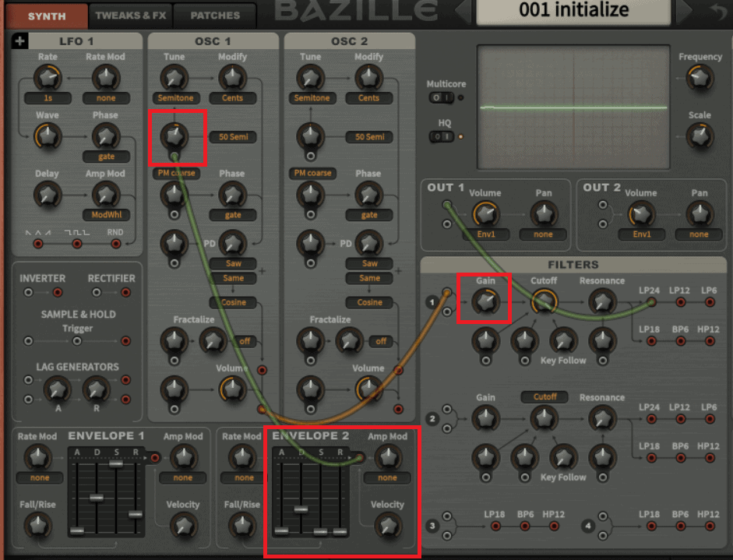Click the Filter 1 BP6 output jack

679,341
